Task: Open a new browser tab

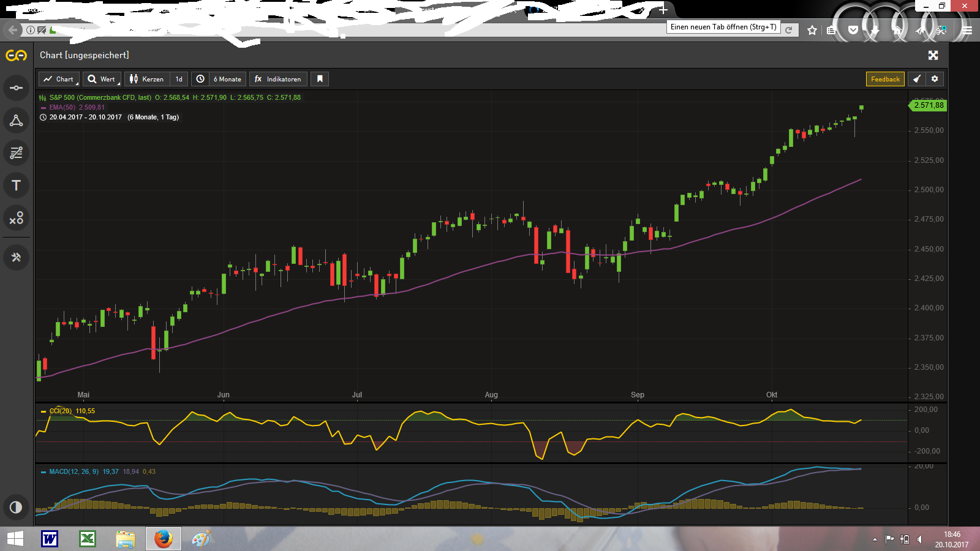Action: pyautogui.click(x=663, y=10)
